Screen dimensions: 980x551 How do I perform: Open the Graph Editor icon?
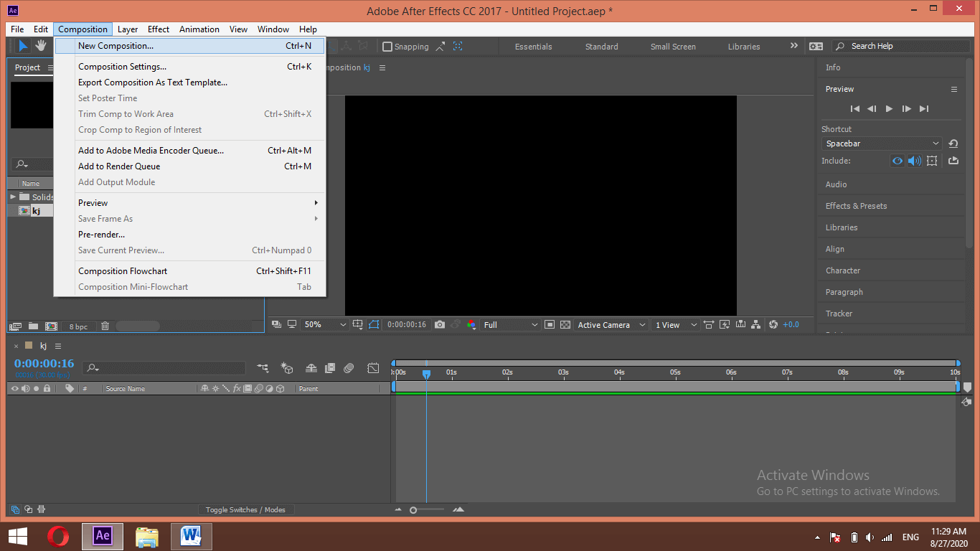pos(373,368)
